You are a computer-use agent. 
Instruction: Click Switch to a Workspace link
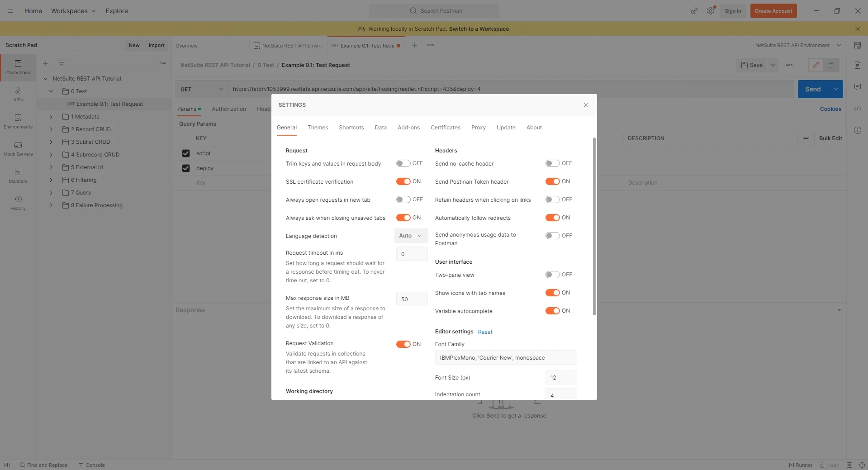click(479, 29)
